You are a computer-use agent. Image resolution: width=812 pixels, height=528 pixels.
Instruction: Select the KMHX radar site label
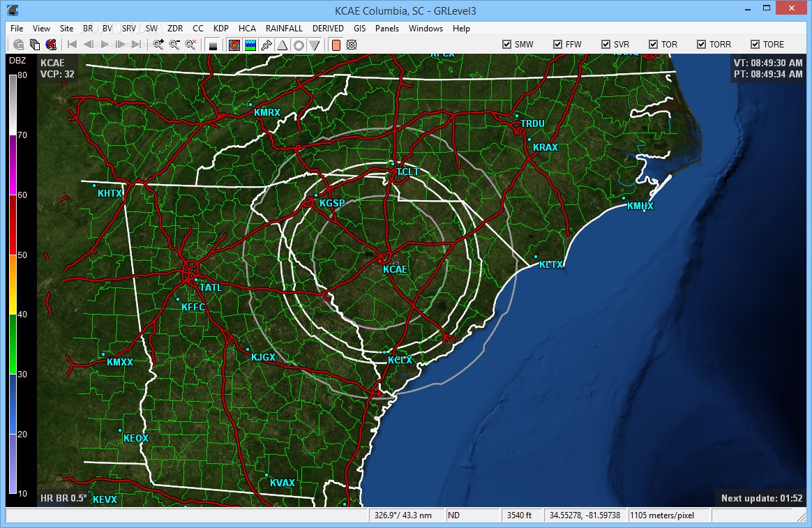click(x=640, y=206)
